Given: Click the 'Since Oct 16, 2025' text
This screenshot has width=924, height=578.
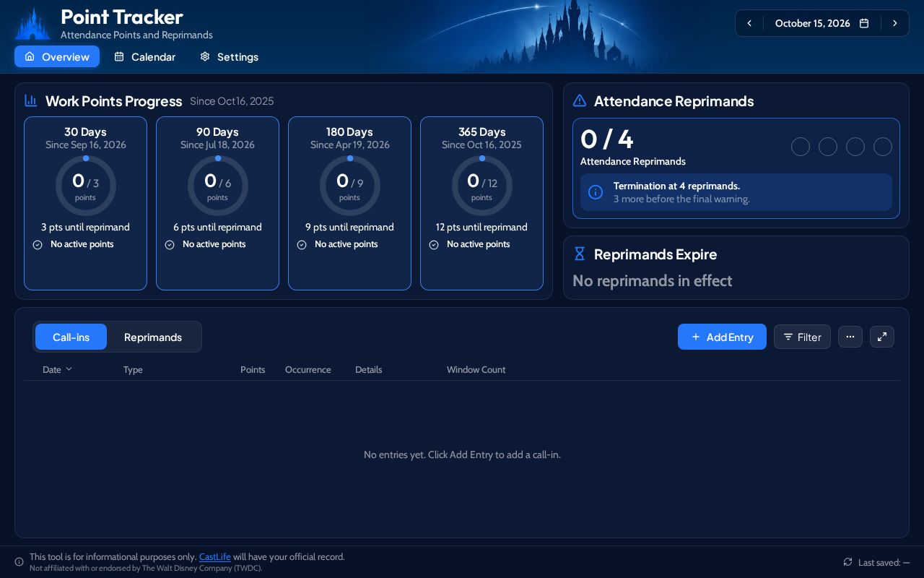Looking at the screenshot, I should click(x=232, y=101).
